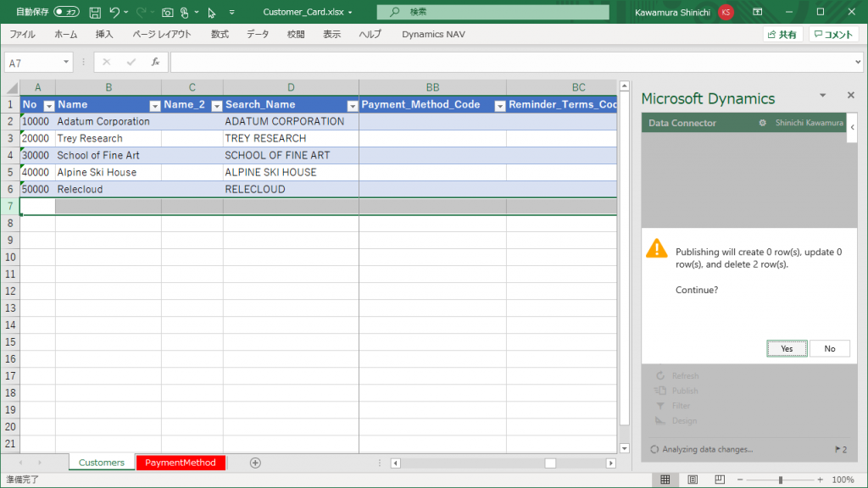868x488 pixels.
Task: Open the file name dropdown in title bar
Action: click(350, 12)
